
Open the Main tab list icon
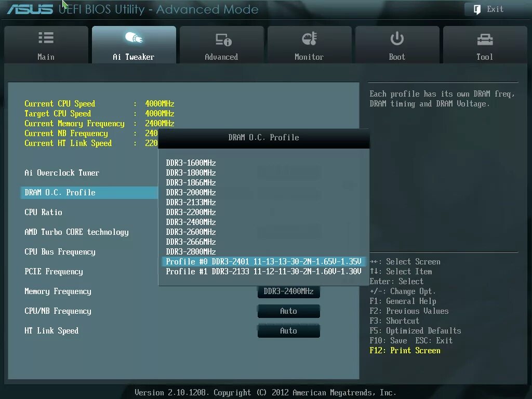(46, 37)
